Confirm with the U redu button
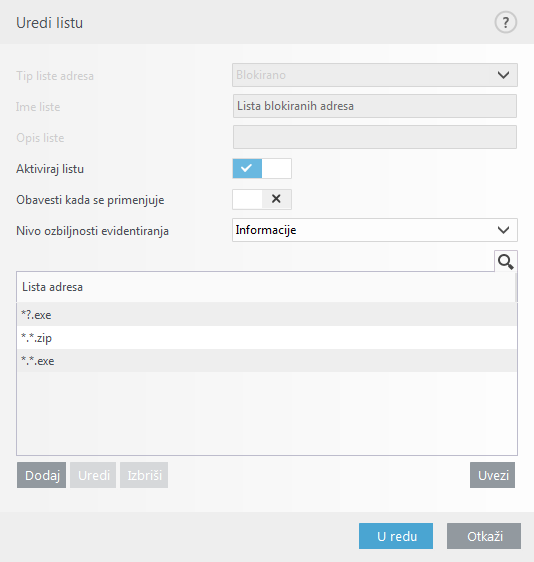The image size is (534, 562). (x=396, y=536)
